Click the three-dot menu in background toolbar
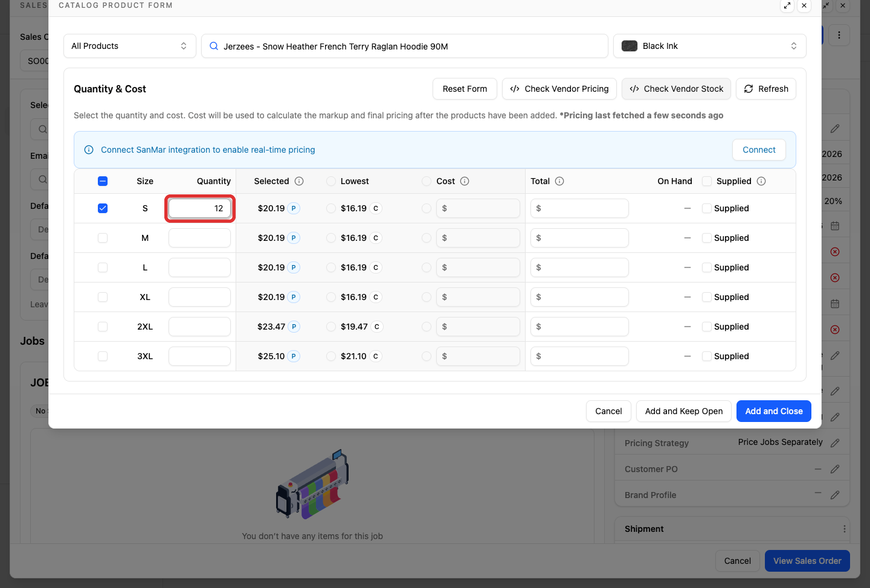Image resolution: width=870 pixels, height=588 pixels. (839, 35)
